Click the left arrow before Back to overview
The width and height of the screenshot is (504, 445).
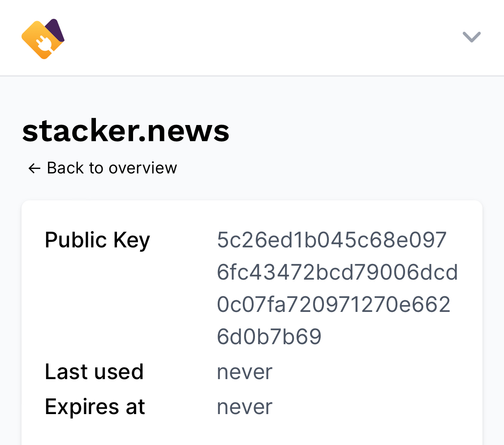(x=34, y=168)
